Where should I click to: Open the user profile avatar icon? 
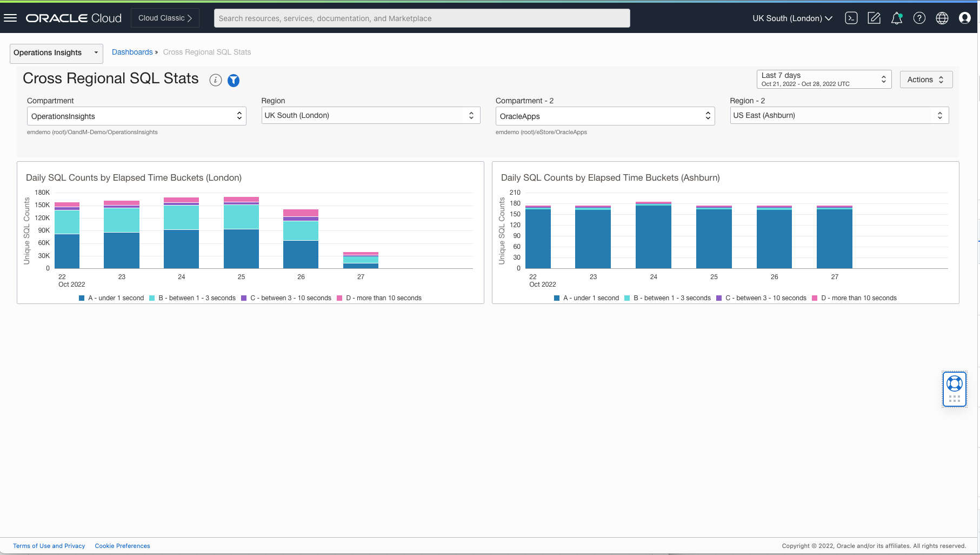point(964,18)
